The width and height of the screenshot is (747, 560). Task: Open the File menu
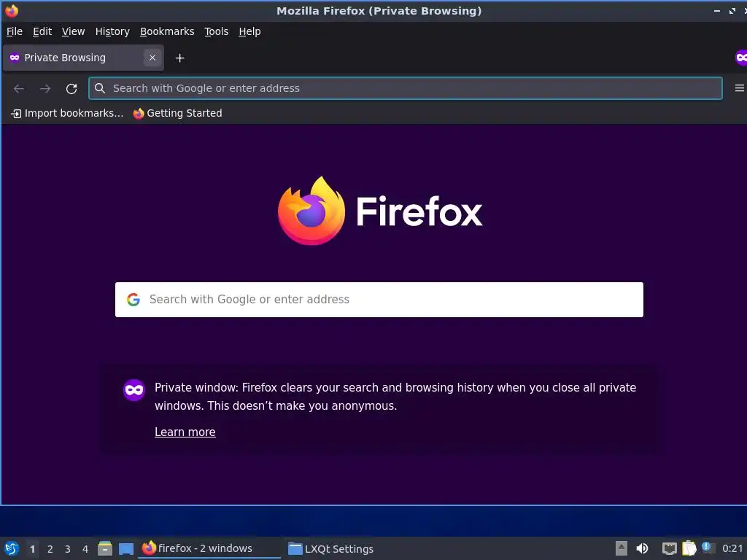15,31
